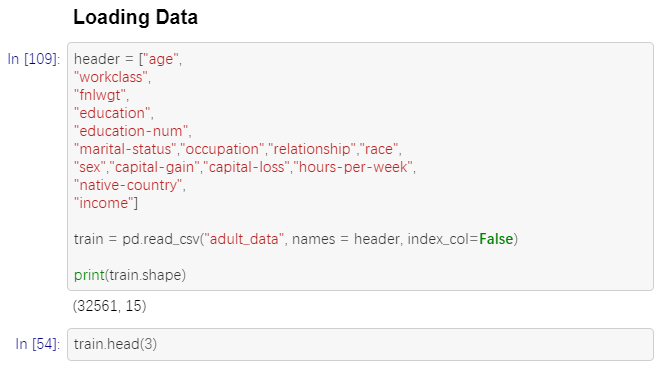
Task: Click the "occupation" string in the code
Action: pos(222,149)
